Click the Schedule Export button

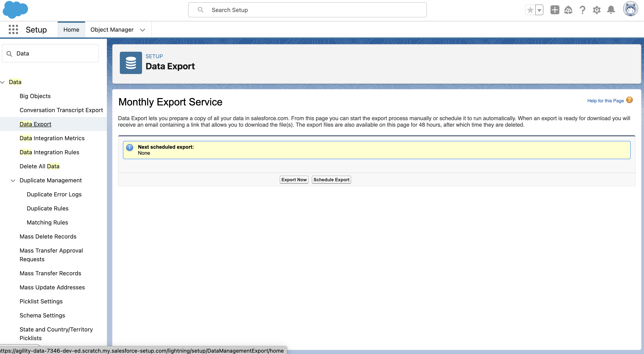click(331, 179)
